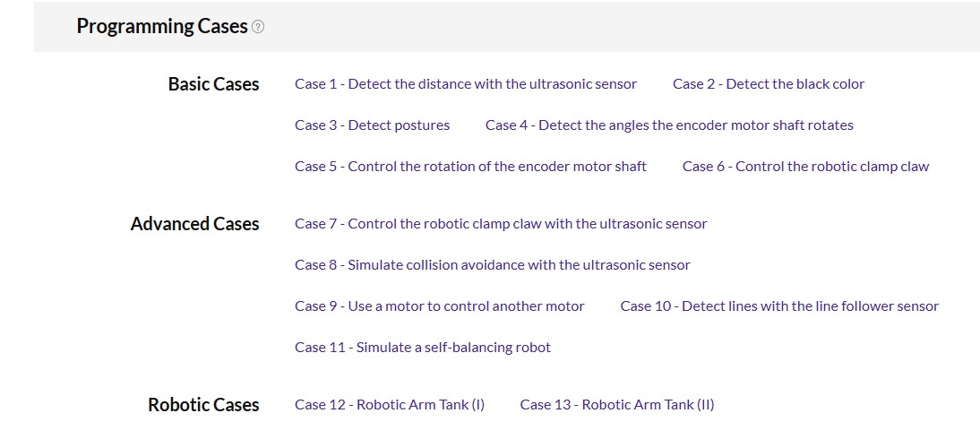Open Case 5 encoder motor shaft rotation
980x439 pixels.
coord(470,167)
